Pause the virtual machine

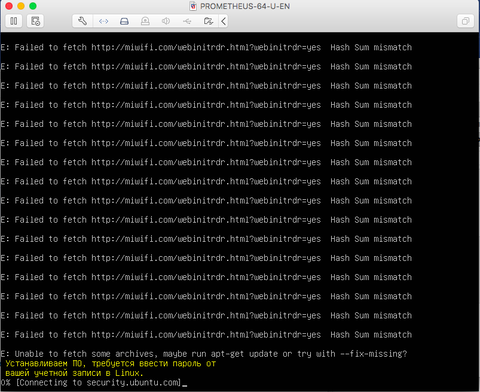click(14, 21)
